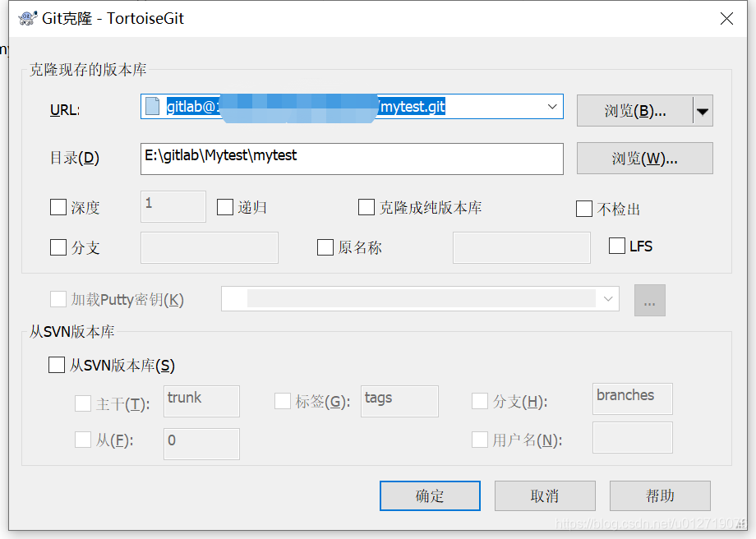
Task: Toggle the 递归 recursive checkbox
Action: coord(225,207)
